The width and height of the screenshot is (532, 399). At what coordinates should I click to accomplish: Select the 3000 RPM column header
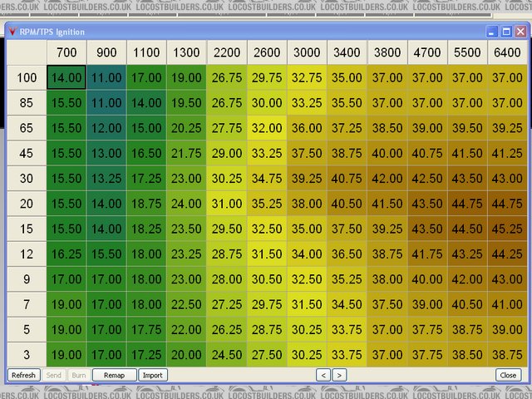(x=307, y=52)
